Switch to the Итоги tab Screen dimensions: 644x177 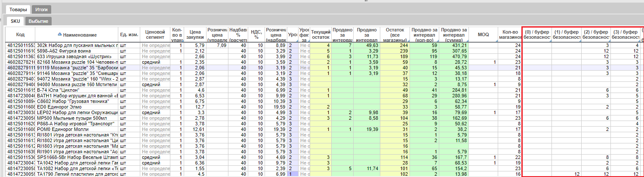coord(41,9)
